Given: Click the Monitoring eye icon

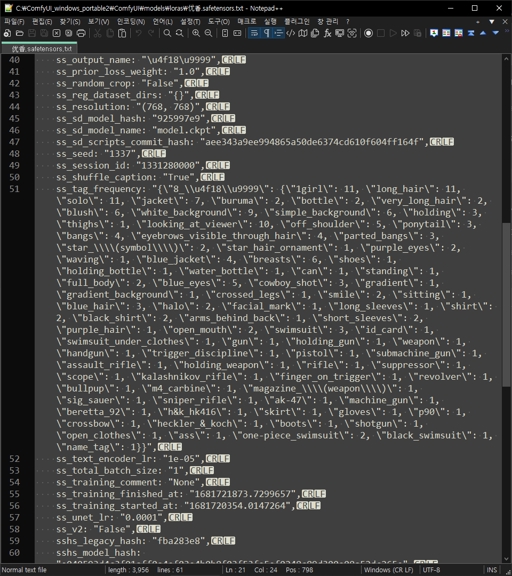Looking at the screenshot, I should click(x=352, y=33).
